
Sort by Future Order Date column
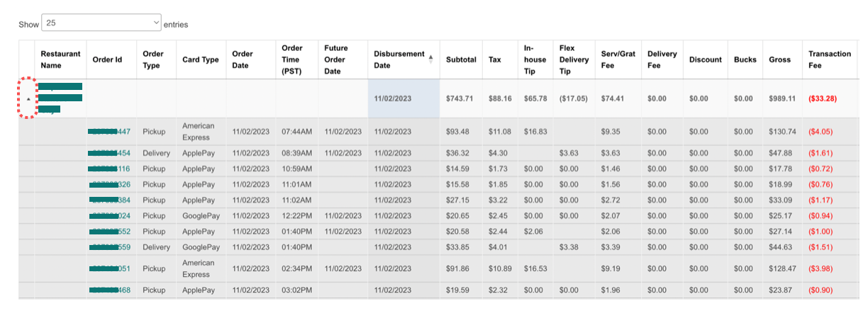pyautogui.click(x=335, y=59)
